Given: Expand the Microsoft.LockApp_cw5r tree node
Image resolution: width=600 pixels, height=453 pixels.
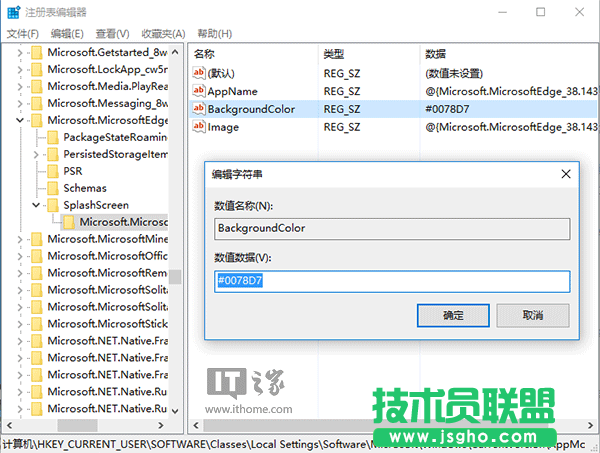Looking at the screenshot, I should tap(20, 70).
